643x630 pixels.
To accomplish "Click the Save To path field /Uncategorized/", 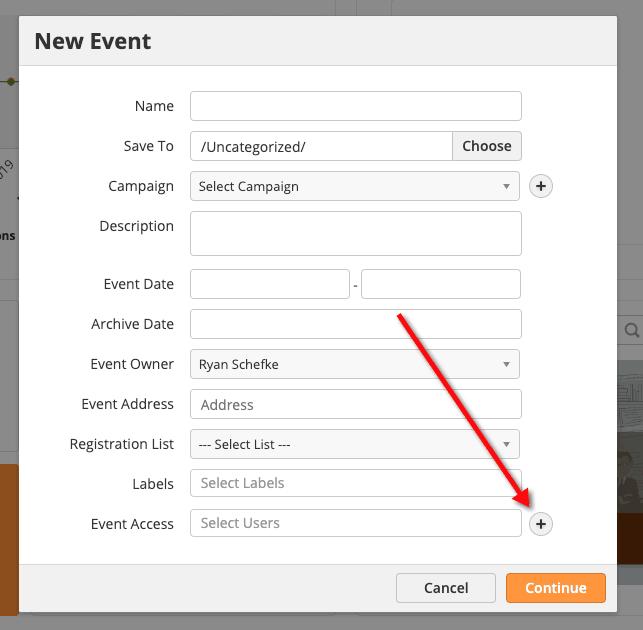I will 322,146.
